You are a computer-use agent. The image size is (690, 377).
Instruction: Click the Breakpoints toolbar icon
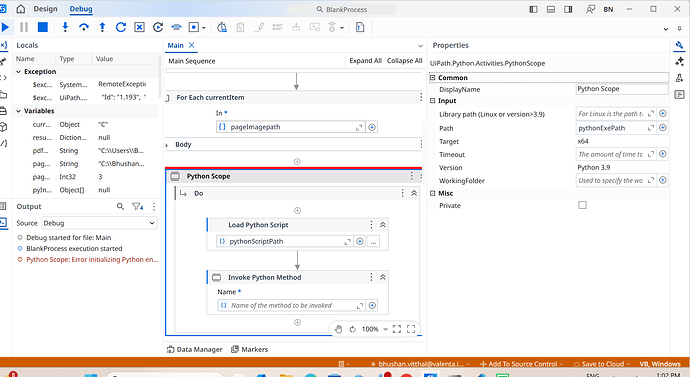coord(194,27)
